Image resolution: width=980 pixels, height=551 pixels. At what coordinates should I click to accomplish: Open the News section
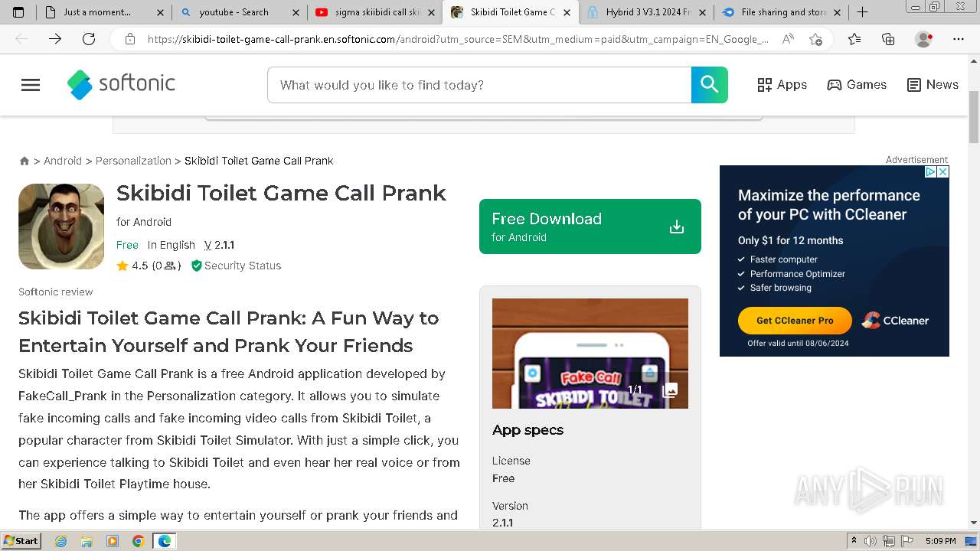pyautogui.click(x=933, y=85)
